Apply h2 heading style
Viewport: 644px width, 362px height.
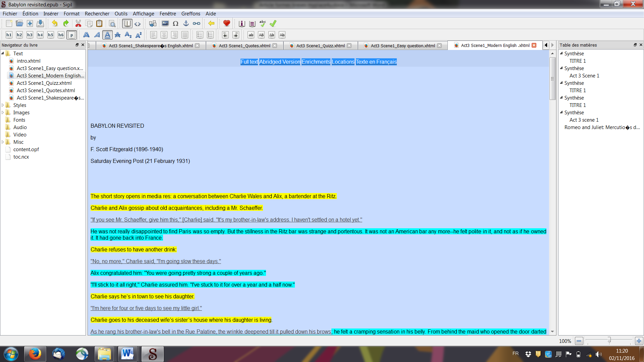click(x=19, y=35)
